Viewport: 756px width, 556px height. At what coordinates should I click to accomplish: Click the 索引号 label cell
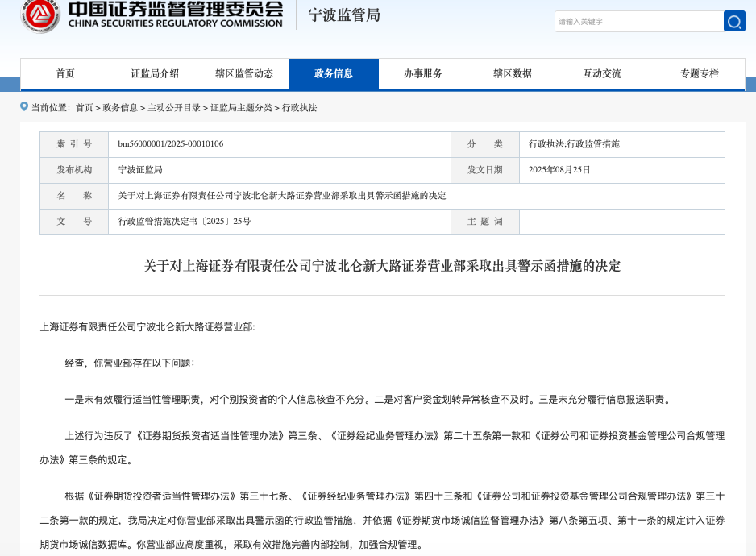pyautogui.click(x=74, y=144)
